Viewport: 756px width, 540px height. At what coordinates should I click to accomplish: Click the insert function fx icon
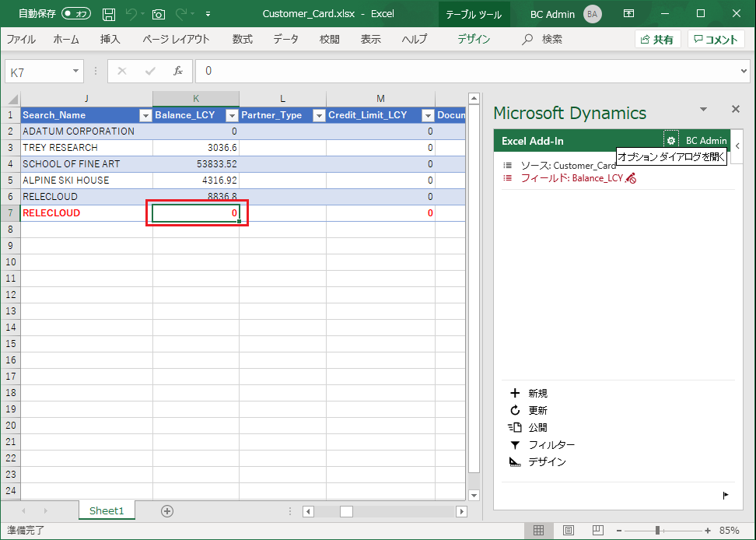click(x=178, y=72)
